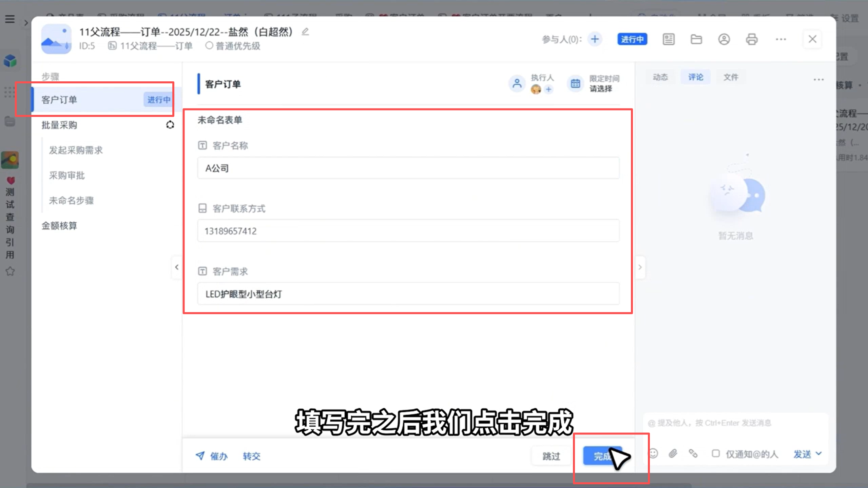Image resolution: width=868 pixels, height=488 pixels.
Task: Select the 未命名步骤 sub-step
Action: tap(71, 200)
